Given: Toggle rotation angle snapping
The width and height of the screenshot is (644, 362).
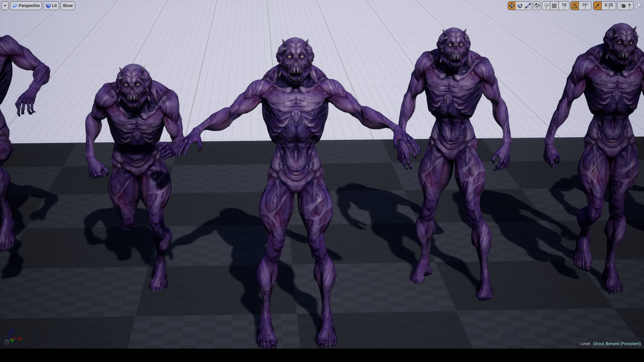Looking at the screenshot, I should tap(575, 6).
